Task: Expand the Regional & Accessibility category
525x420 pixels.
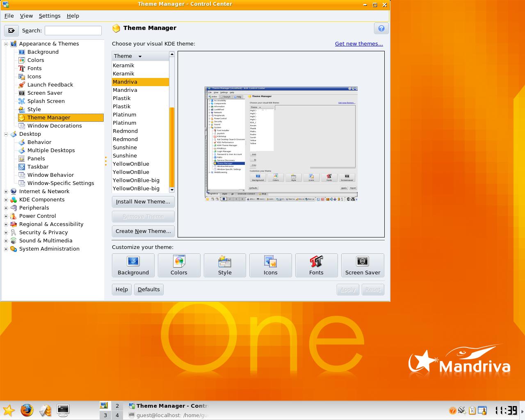Action: (x=6, y=224)
